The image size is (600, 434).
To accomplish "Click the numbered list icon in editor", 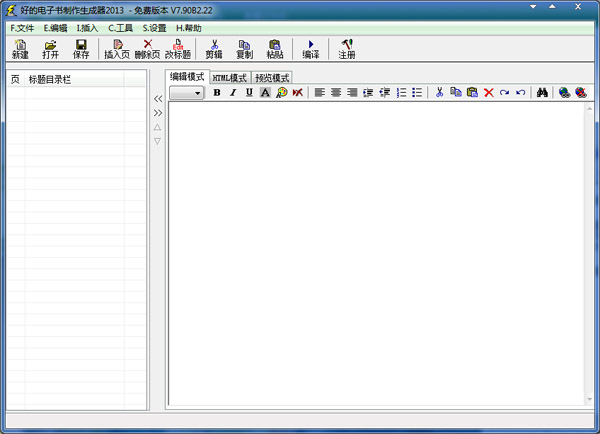I will [401, 92].
